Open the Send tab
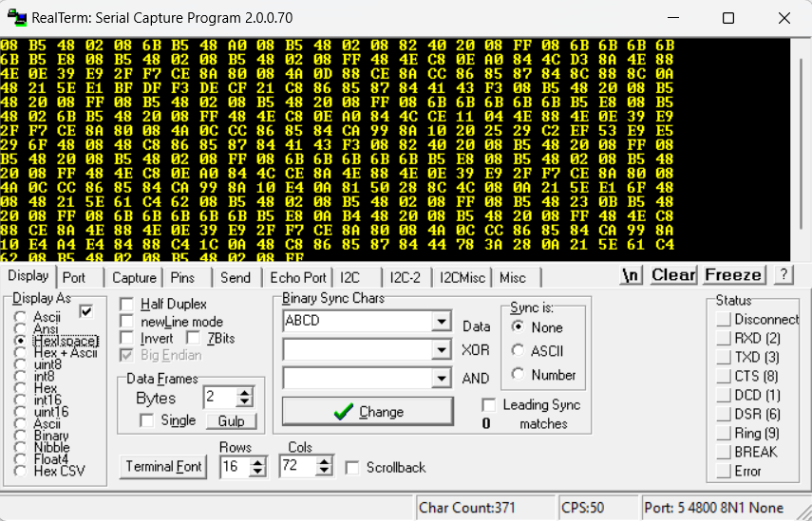 (236, 278)
